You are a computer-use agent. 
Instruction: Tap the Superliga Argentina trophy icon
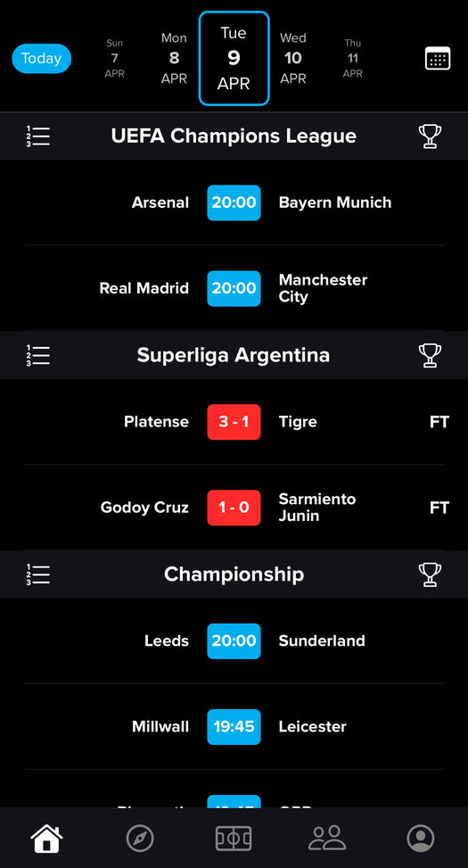pyautogui.click(x=430, y=355)
